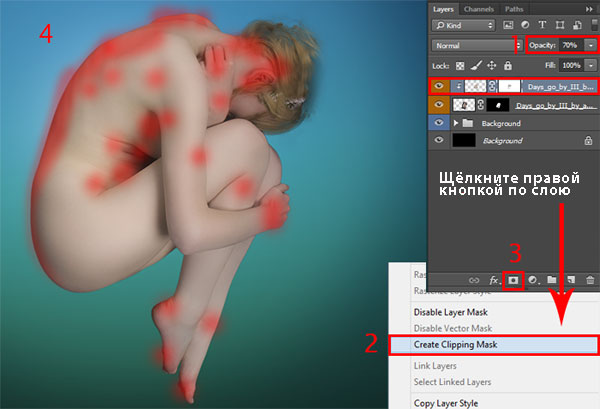Viewport: 600px width, 409px height.
Task: Click the padlock icon on the Background layer
Action: coord(588,140)
